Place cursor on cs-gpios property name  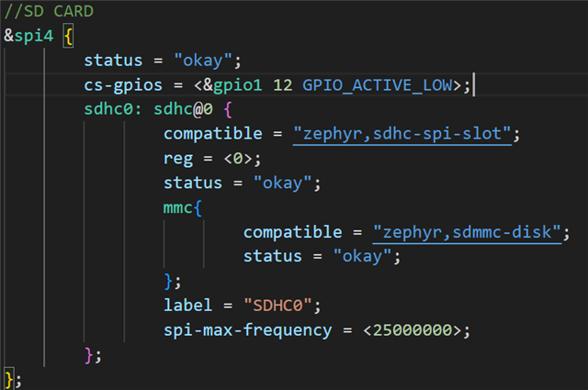123,85
